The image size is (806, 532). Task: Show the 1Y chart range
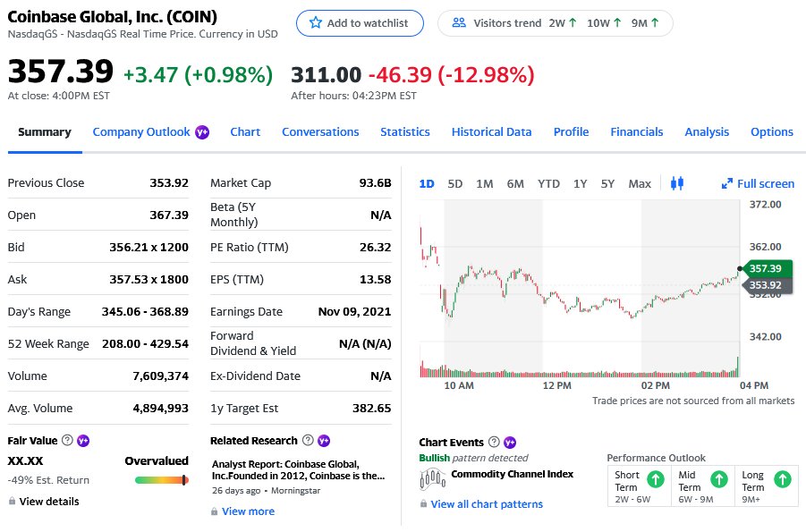[581, 183]
